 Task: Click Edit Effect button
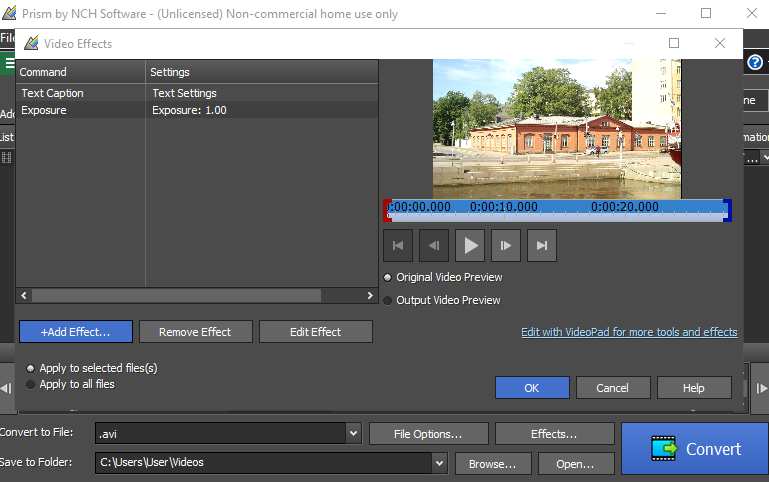[x=316, y=332]
